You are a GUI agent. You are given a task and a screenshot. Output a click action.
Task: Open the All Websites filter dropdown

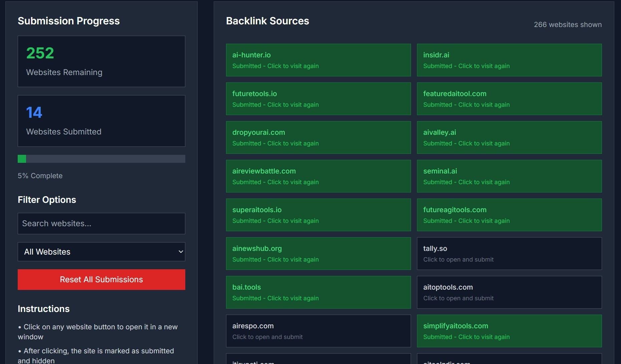coord(101,252)
